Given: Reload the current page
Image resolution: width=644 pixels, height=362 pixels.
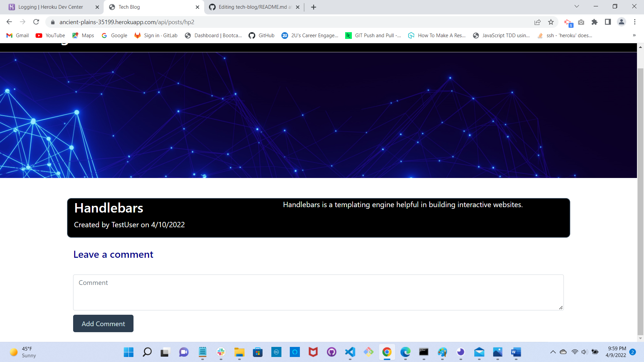Looking at the screenshot, I should [36, 22].
